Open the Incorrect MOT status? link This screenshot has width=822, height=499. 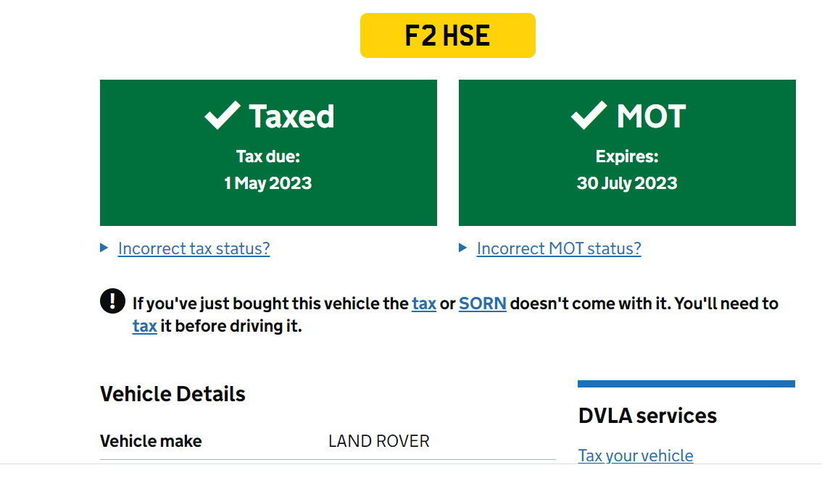[x=559, y=248]
